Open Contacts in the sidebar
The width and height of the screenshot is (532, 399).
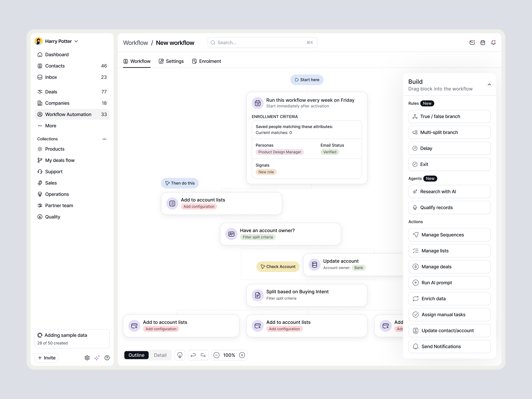click(x=72, y=66)
